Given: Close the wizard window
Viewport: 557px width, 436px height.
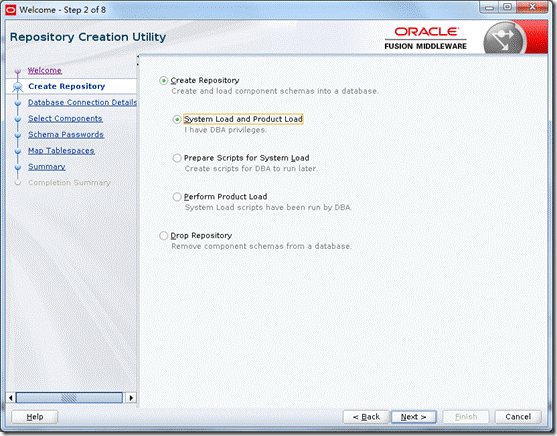Looking at the screenshot, I should [x=532, y=7].
